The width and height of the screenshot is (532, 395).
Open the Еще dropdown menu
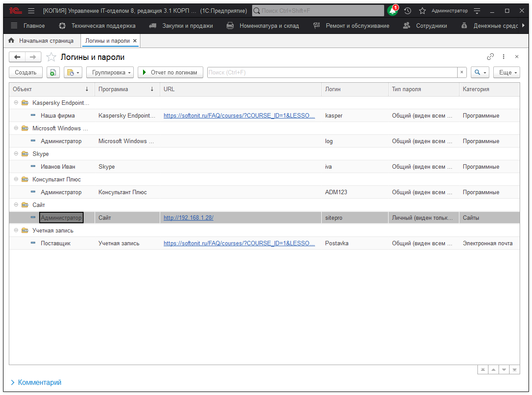point(506,72)
